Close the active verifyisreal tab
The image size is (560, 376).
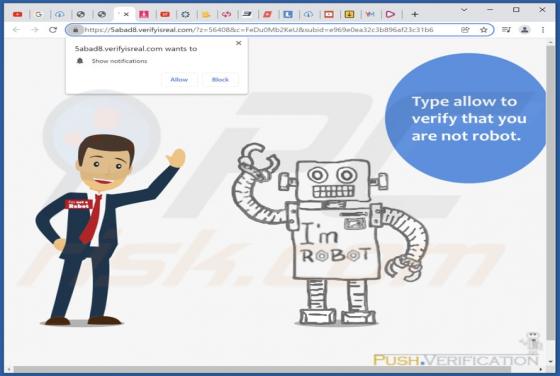(126, 15)
